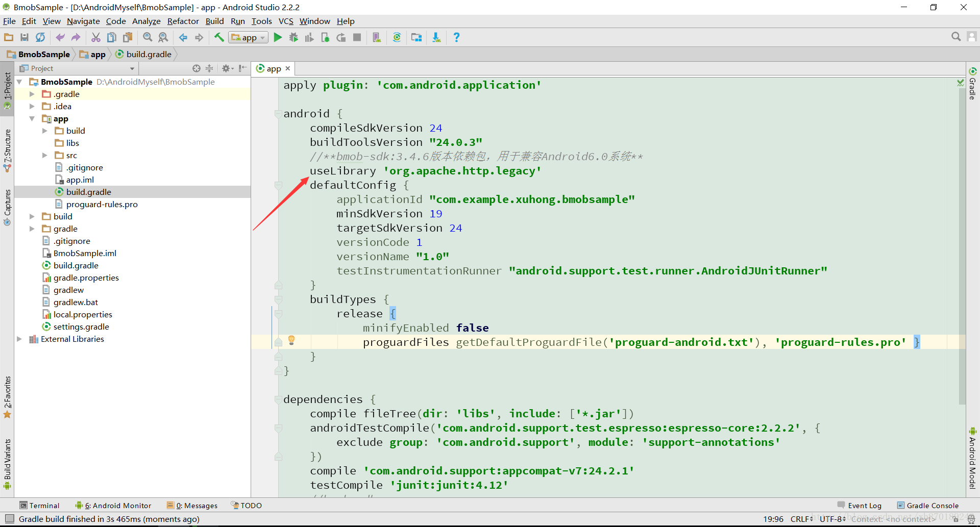
Task: Open the File menu
Action: click(x=9, y=21)
